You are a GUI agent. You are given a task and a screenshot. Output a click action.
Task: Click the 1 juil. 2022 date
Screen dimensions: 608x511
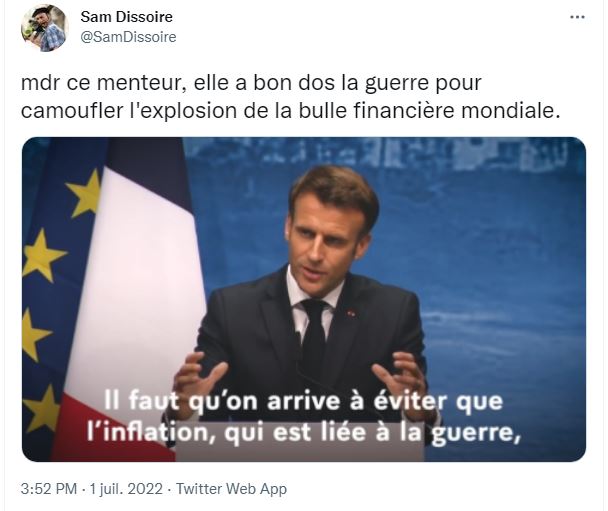(126, 489)
